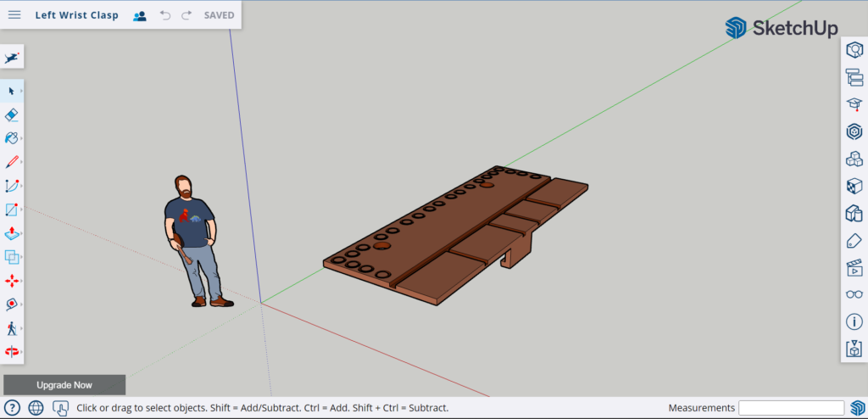Open the Tags panel
This screenshot has width=868, height=419.
[854, 241]
